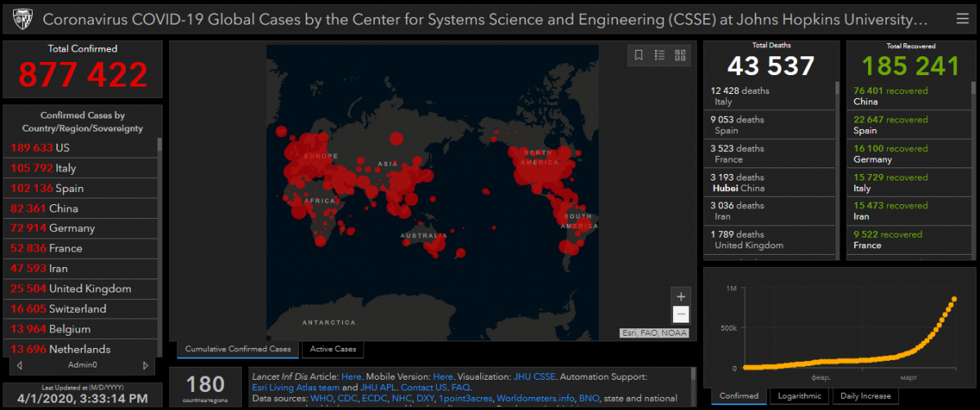
Task: Select Spain in confirmed cases list
Action: coord(80,188)
